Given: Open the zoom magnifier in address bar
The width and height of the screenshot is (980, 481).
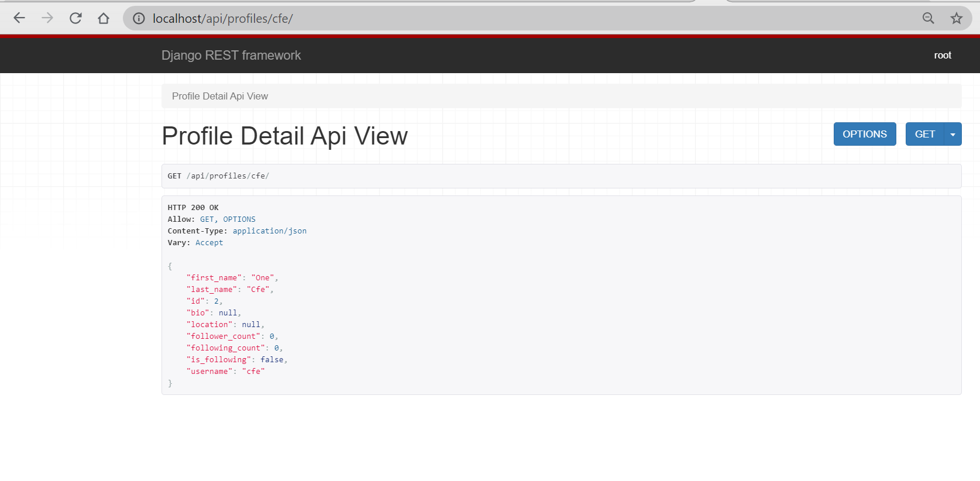Looking at the screenshot, I should point(928,19).
